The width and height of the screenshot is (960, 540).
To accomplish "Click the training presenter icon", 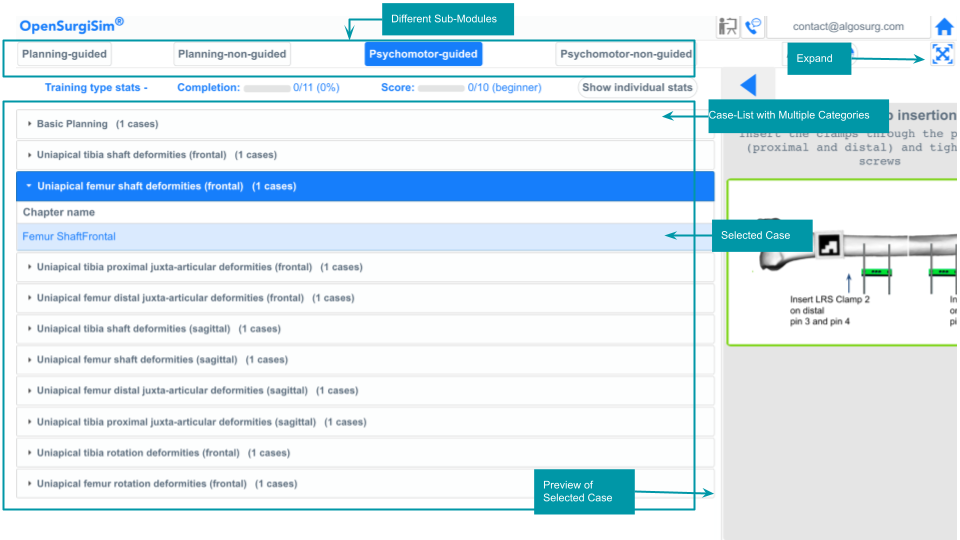I will click(728, 27).
